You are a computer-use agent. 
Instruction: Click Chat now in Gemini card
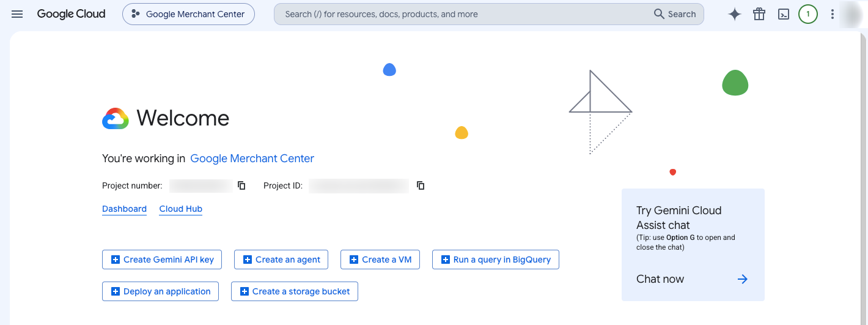click(x=660, y=279)
